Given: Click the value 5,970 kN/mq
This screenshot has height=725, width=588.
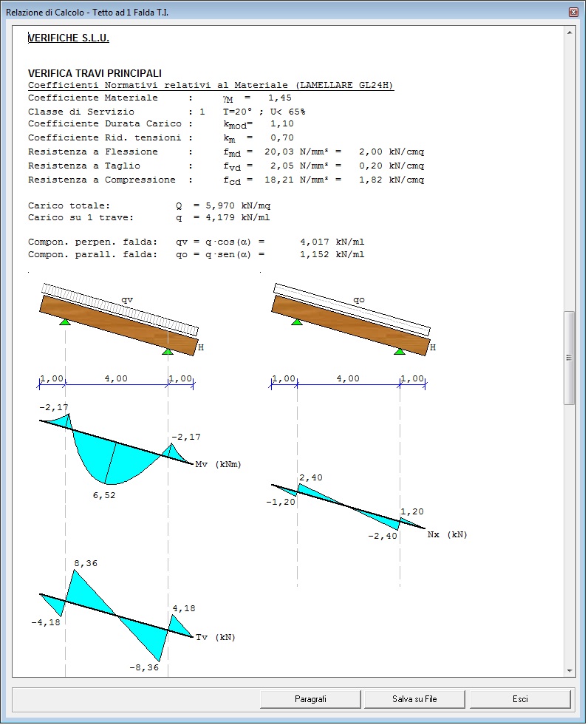Looking at the screenshot, I should coord(238,205).
